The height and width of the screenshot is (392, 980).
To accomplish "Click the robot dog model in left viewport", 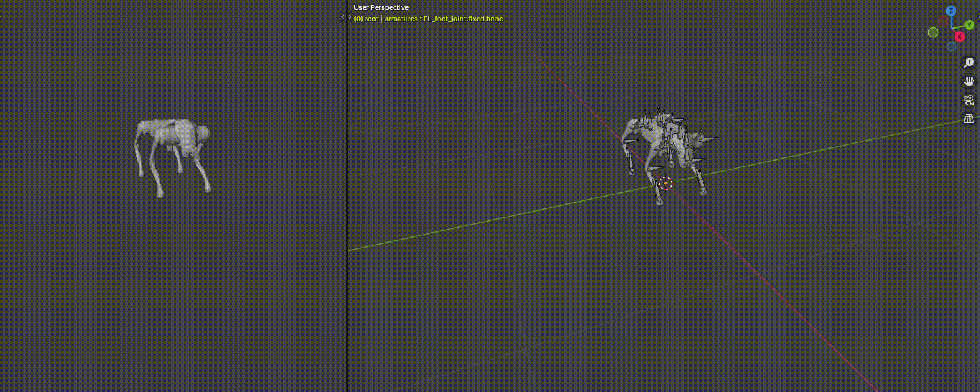I will (173, 158).
